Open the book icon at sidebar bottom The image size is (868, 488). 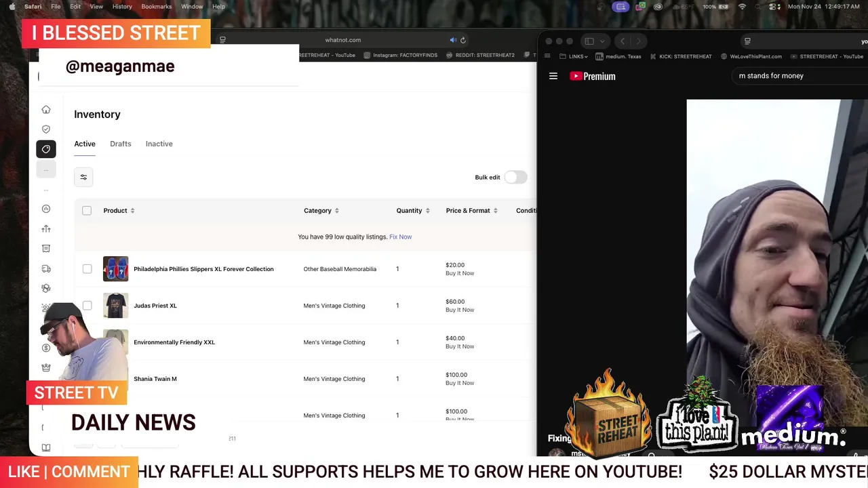[46, 448]
